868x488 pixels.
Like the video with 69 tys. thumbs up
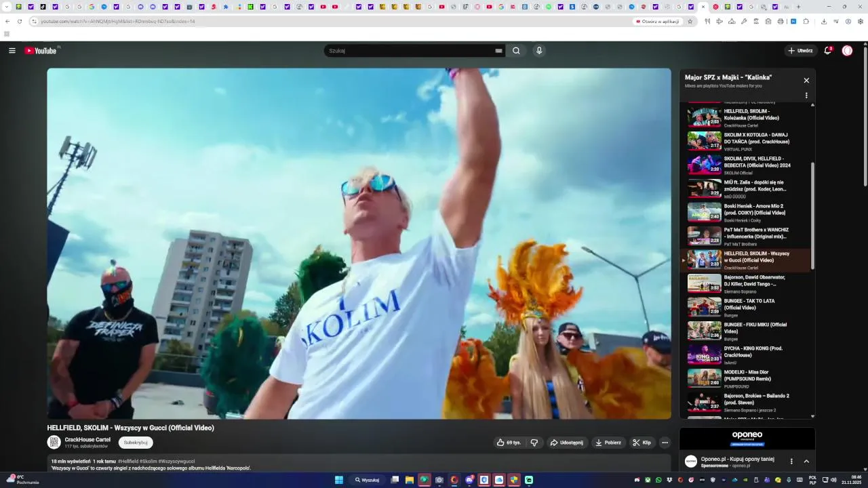[509, 443]
